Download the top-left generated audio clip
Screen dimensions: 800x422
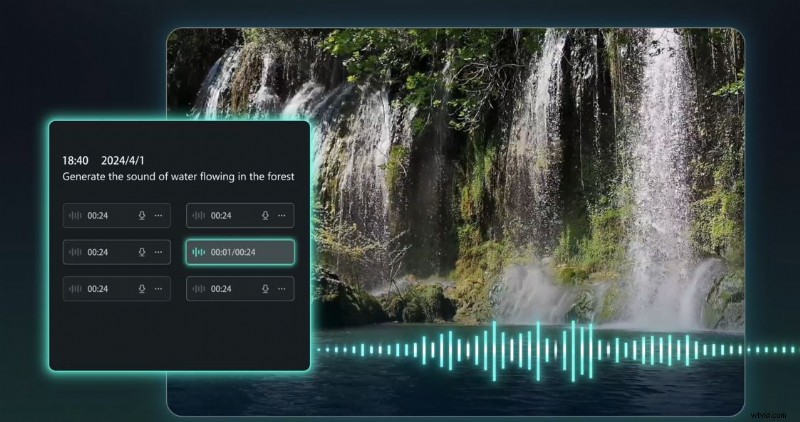click(142, 216)
